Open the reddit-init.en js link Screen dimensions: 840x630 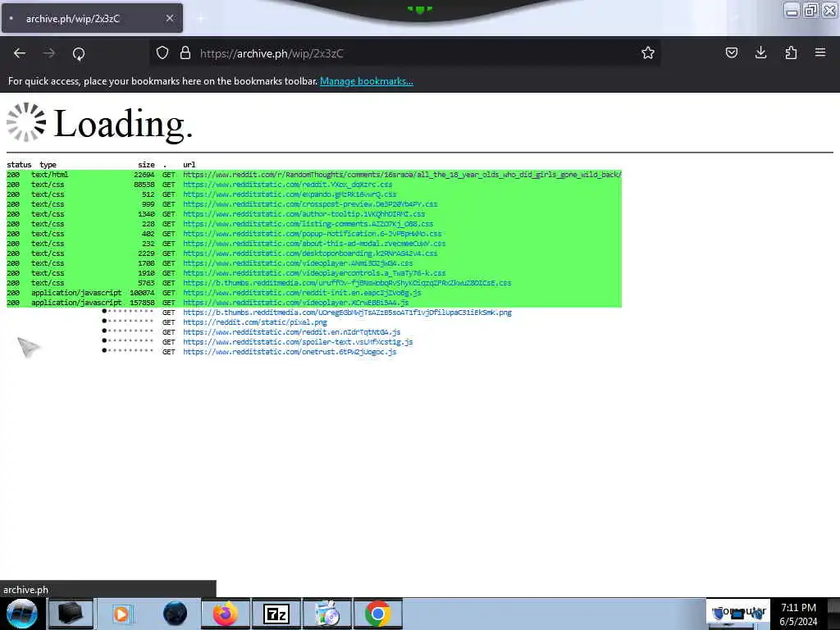click(302, 293)
